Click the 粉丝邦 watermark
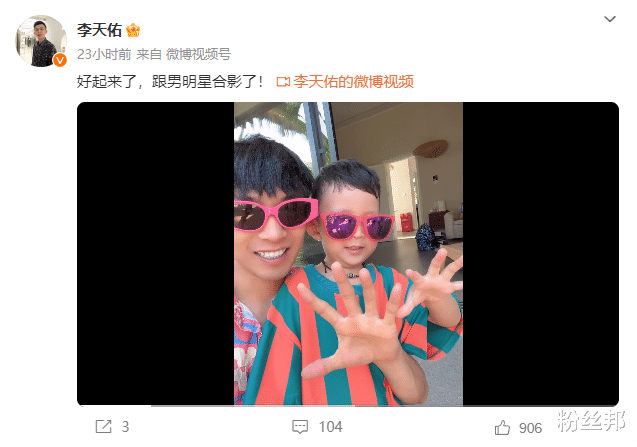The height and width of the screenshot is (447, 637). (x=591, y=421)
